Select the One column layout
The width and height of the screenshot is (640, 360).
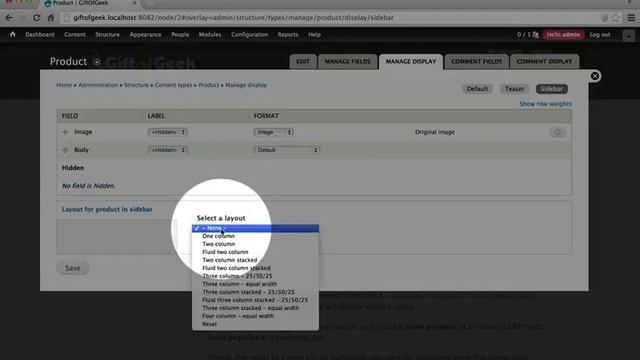[256, 236]
